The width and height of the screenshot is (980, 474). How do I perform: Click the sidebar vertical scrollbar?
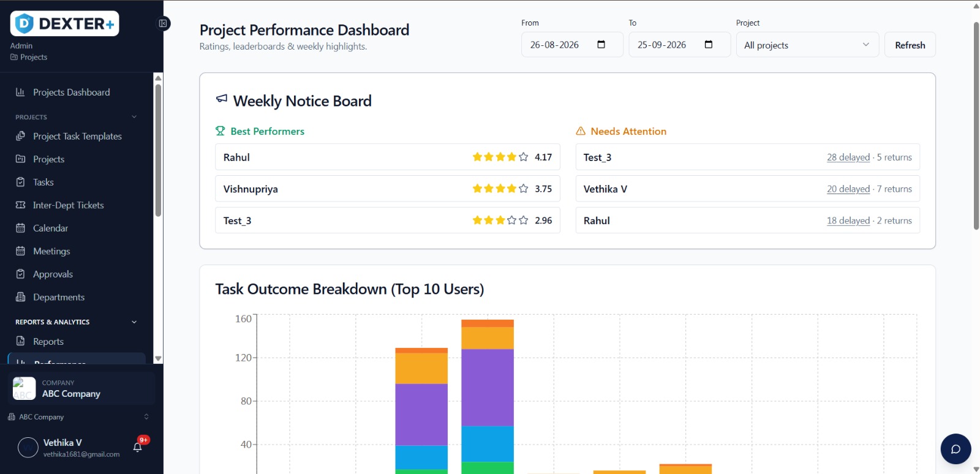click(x=158, y=150)
